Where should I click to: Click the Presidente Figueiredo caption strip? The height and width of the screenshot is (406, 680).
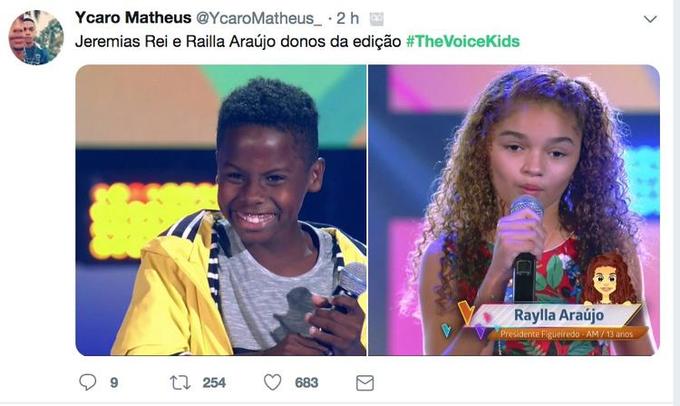pyautogui.click(x=567, y=334)
